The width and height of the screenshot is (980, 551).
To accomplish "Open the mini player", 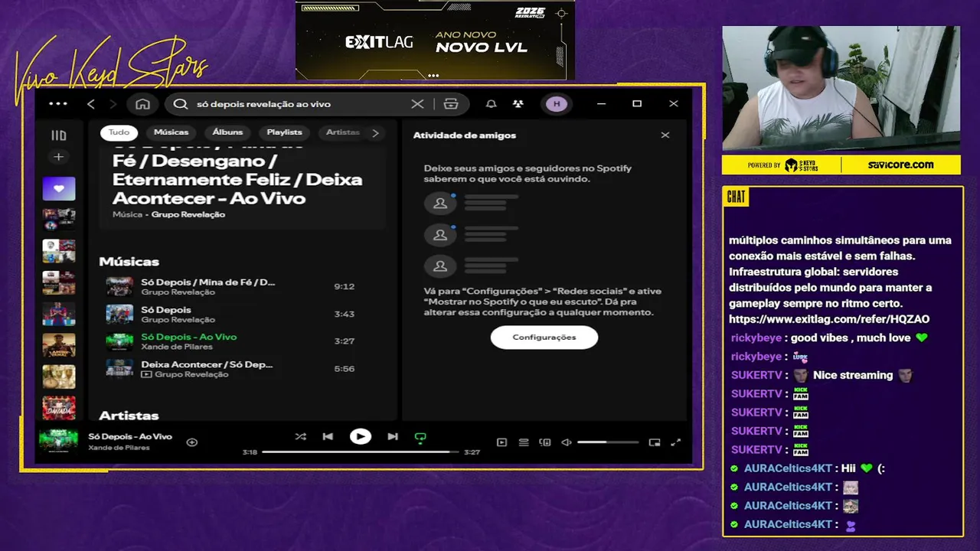I will pos(655,442).
